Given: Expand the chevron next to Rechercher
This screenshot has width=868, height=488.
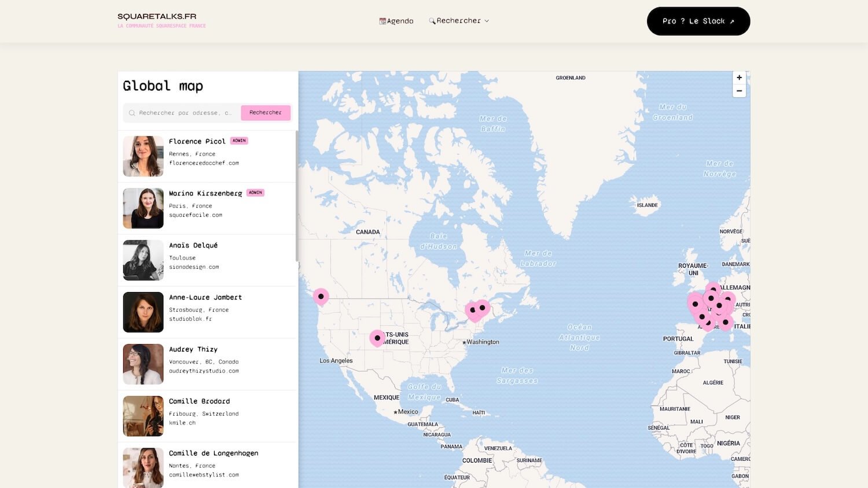Looking at the screenshot, I should point(487,21).
